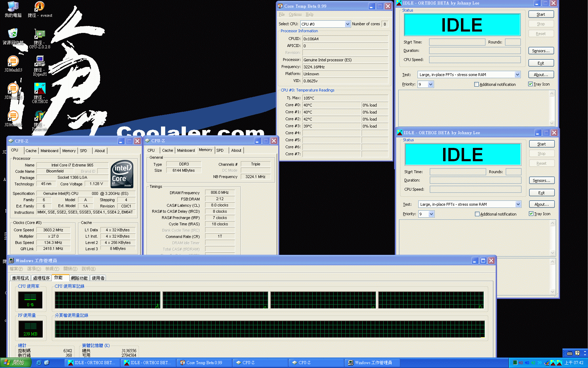The height and width of the screenshot is (368, 588).
Task: Start the lower ORTHOS stress test
Action: coord(541,144)
